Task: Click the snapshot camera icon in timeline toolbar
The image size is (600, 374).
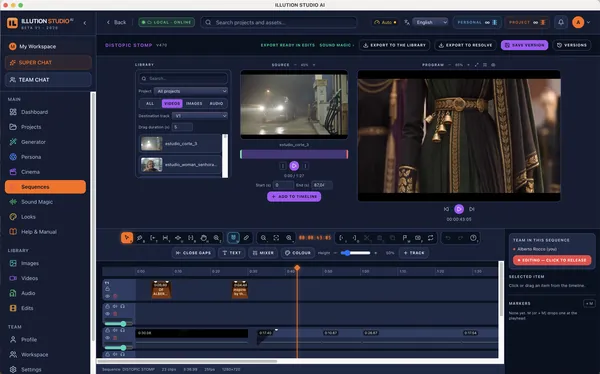Action: (418, 238)
